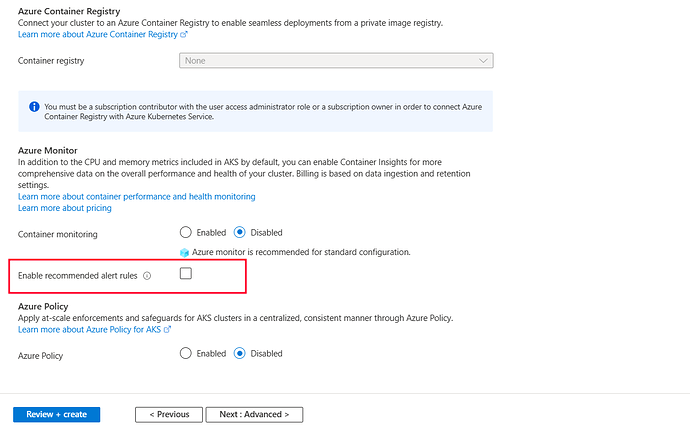Select Enabled for Container monitoring
Screen dimensions: 690x426
185,232
